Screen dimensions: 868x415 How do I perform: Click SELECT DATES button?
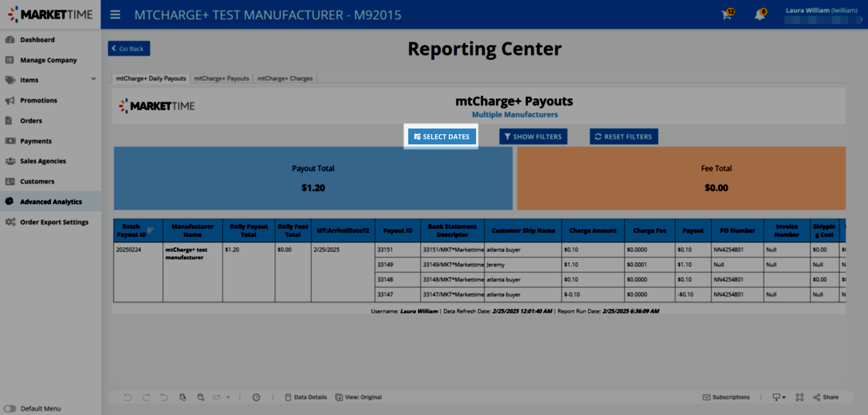click(442, 137)
